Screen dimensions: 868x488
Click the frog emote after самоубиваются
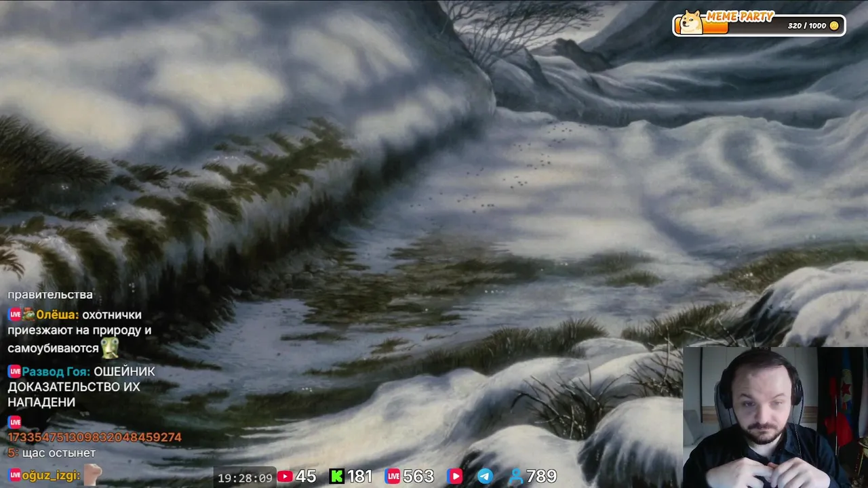tap(110, 348)
